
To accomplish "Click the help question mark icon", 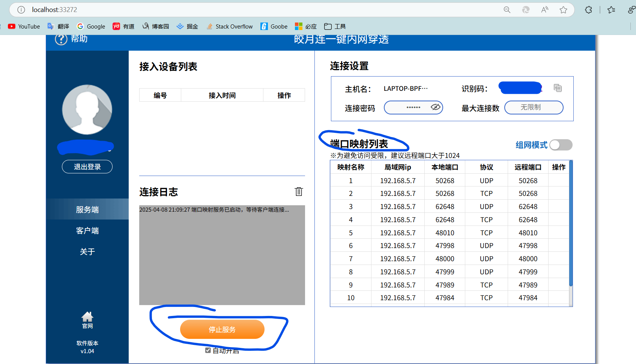I will [x=61, y=39].
